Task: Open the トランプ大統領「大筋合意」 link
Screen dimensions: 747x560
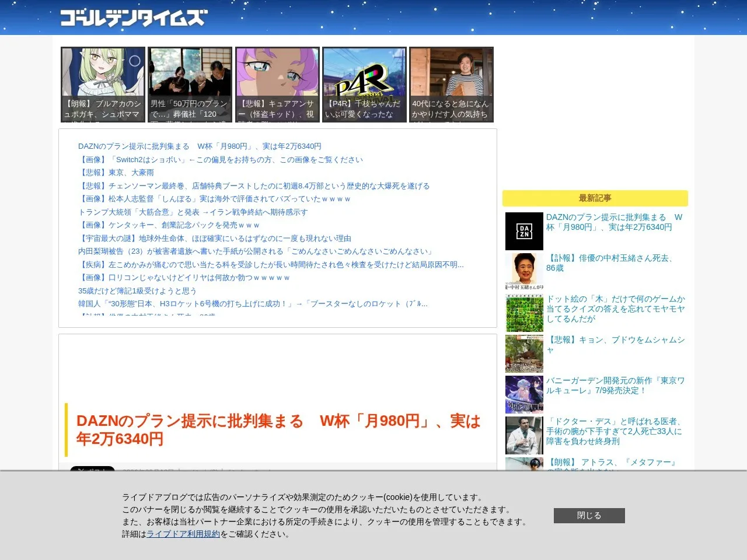Action: [193, 212]
